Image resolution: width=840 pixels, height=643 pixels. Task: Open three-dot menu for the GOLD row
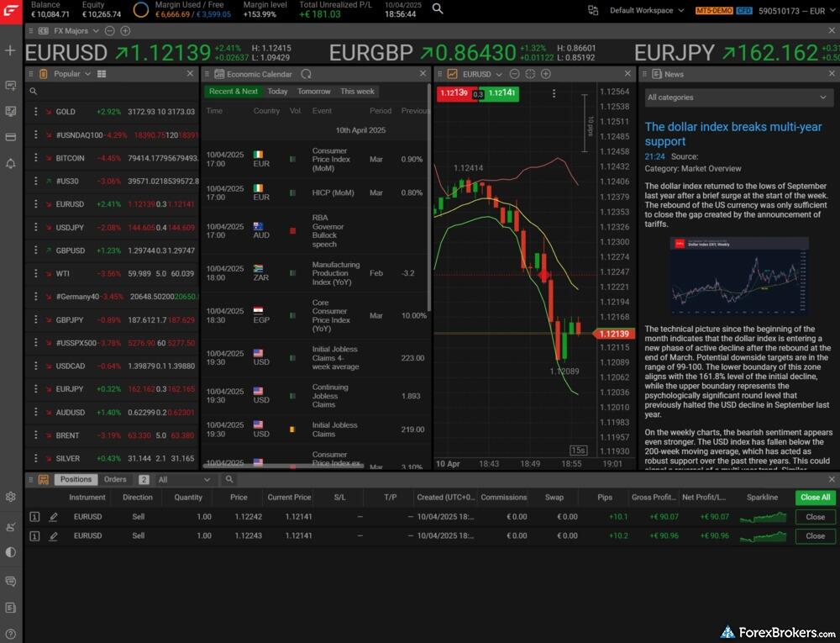click(x=35, y=112)
